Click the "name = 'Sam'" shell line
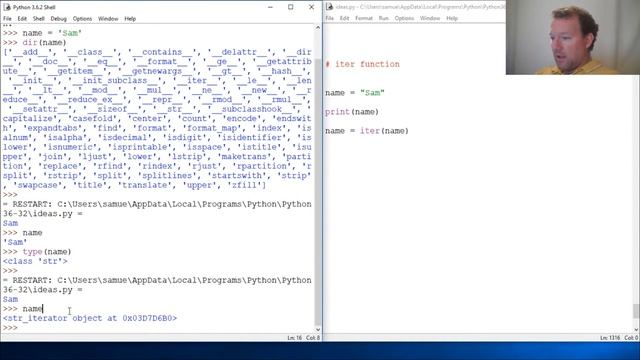This screenshot has width=640, height=360. click(x=52, y=33)
